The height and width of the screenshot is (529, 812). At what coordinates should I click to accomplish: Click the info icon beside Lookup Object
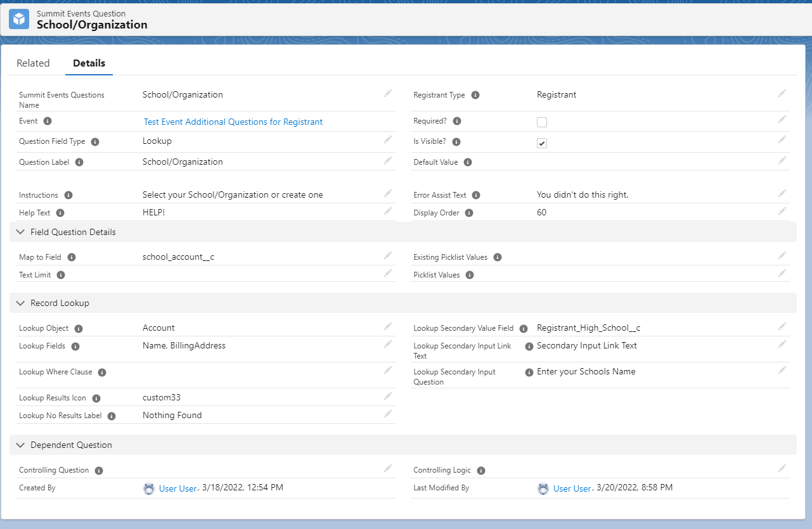[x=78, y=329]
